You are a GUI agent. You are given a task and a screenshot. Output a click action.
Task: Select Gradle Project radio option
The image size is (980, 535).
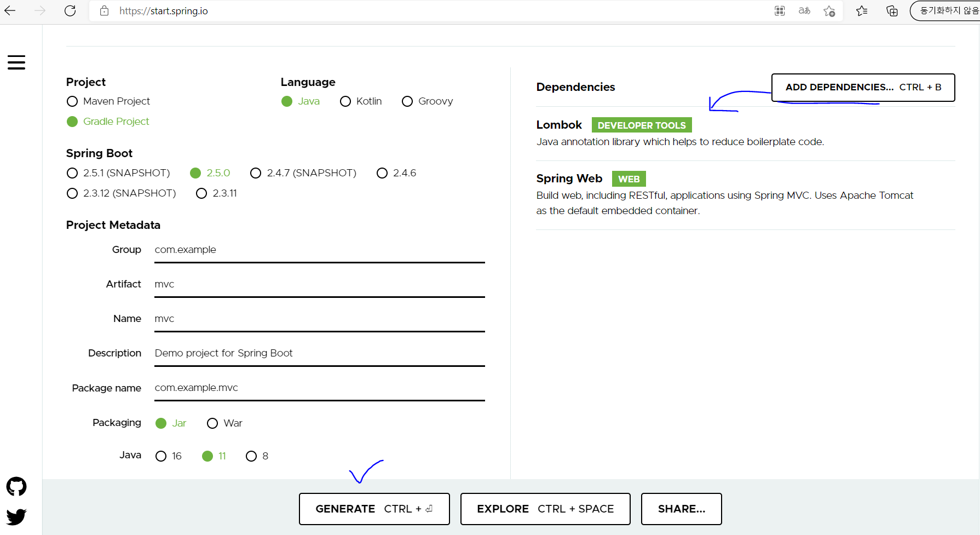(108, 122)
